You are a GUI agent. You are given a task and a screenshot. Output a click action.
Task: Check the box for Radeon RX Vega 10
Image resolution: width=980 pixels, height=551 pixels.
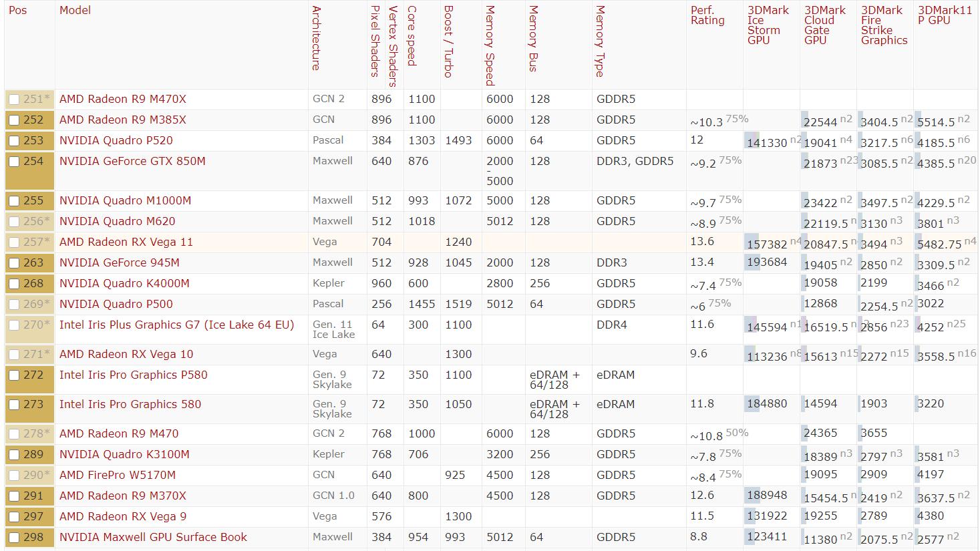(x=14, y=355)
